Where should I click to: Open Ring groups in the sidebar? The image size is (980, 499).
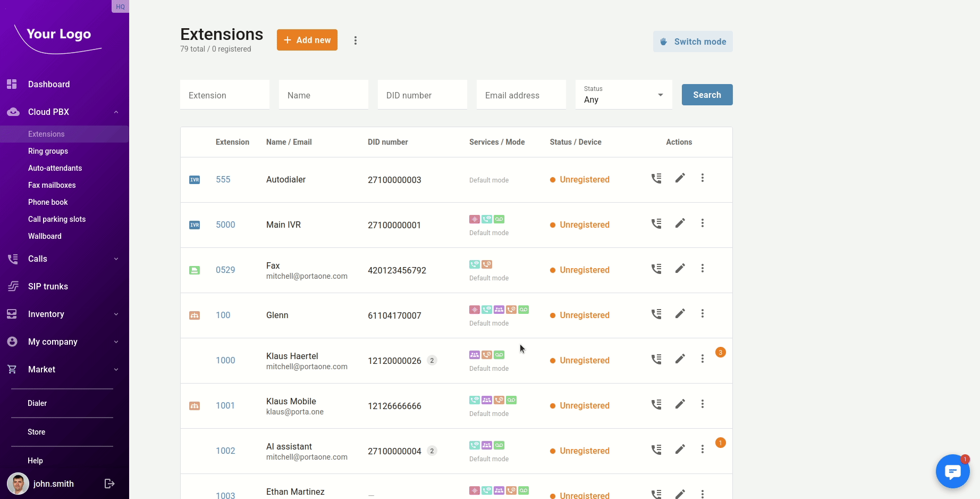pos(48,151)
